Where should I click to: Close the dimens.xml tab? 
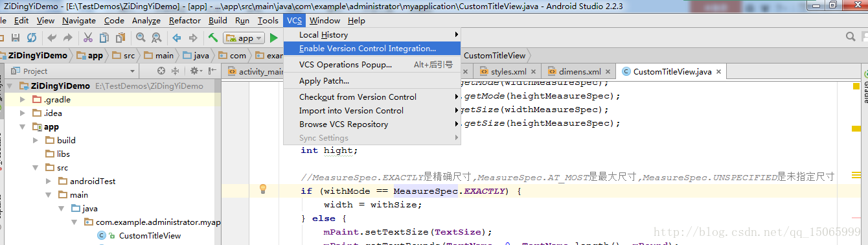click(x=608, y=71)
